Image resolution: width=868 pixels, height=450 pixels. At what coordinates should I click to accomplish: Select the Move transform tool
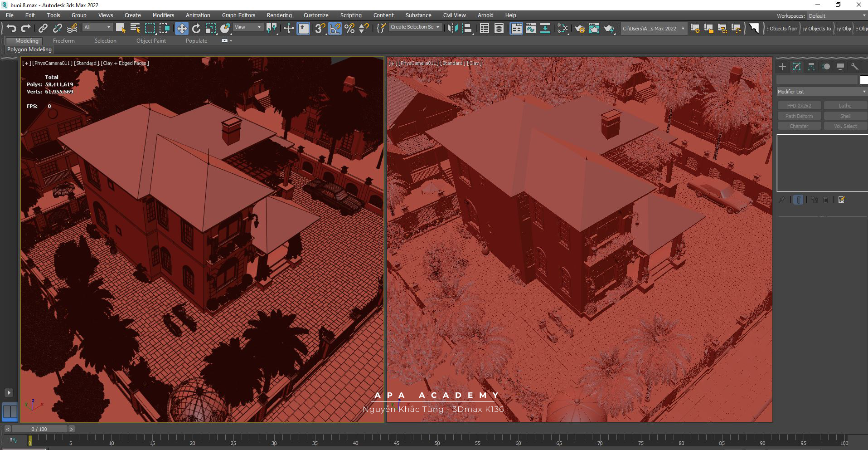(x=181, y=29)
